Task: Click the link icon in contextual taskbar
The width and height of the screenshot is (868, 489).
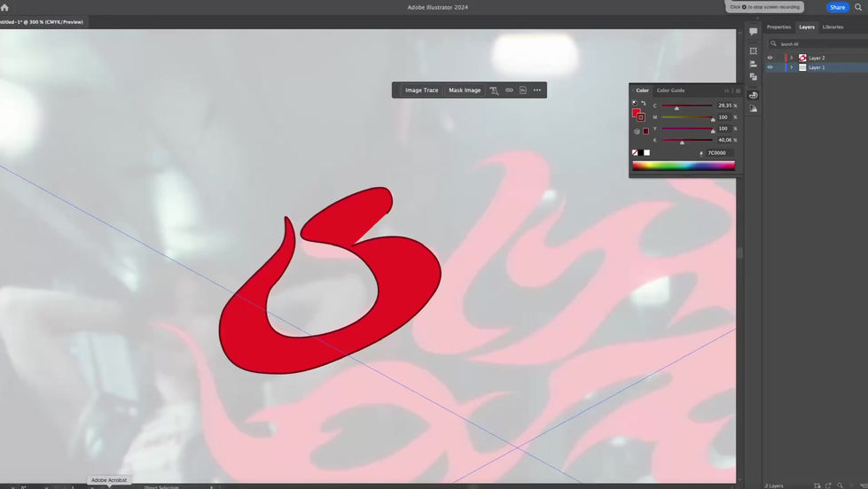Action: tap(509, 90)
